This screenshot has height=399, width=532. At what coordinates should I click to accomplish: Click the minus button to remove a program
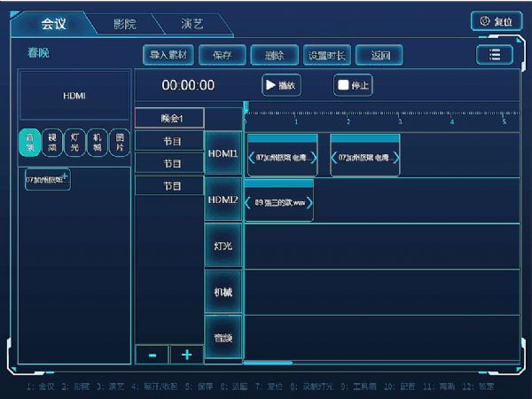click(152, 355)
